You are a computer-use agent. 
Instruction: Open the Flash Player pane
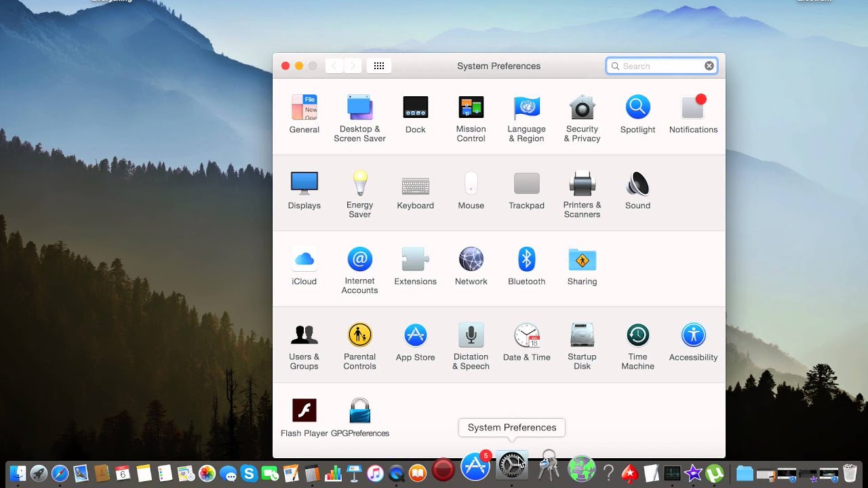coord(304,418)
